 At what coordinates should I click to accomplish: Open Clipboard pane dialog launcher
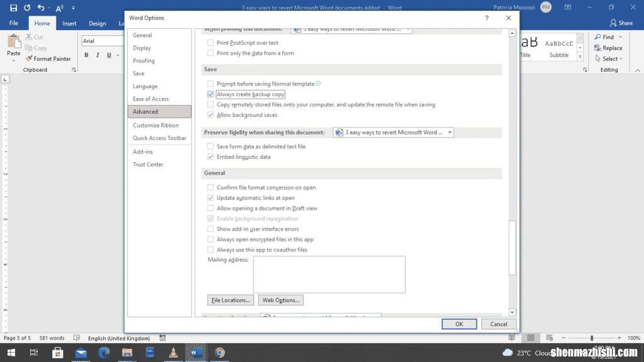[x=74, y=70]
